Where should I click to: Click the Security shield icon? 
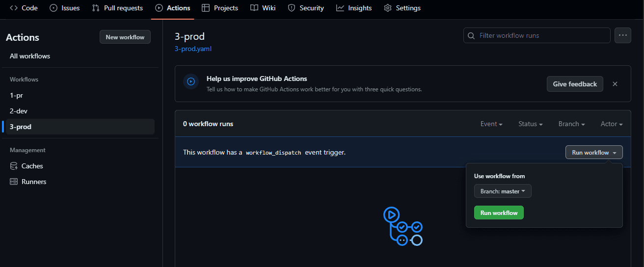[x=292, y=8]
